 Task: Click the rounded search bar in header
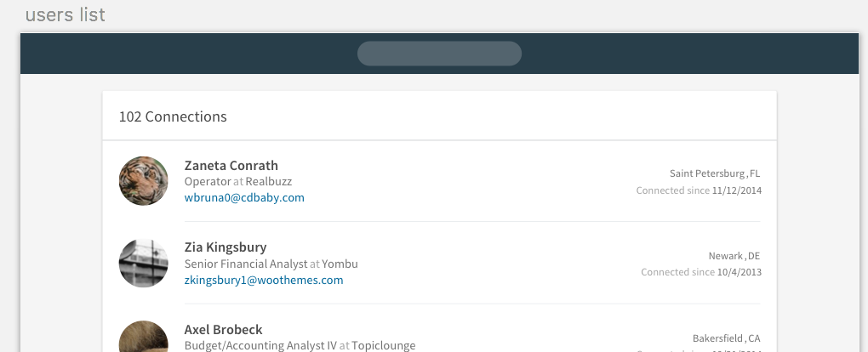point(439,54)
